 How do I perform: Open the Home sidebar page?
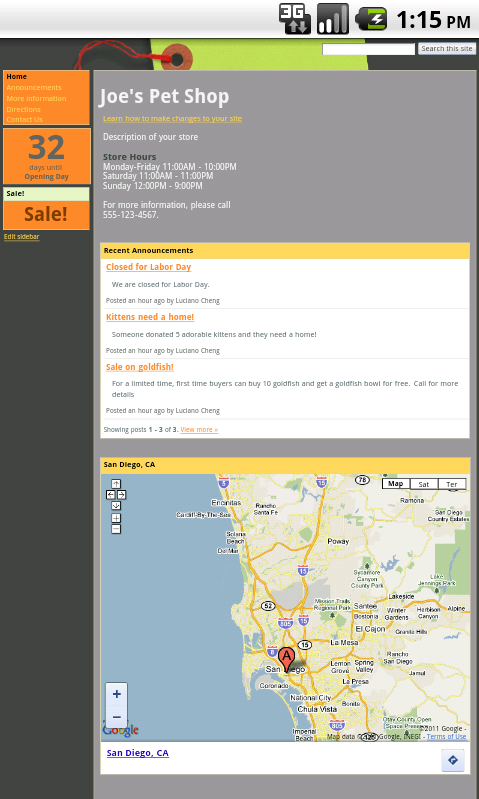point(17,76)
